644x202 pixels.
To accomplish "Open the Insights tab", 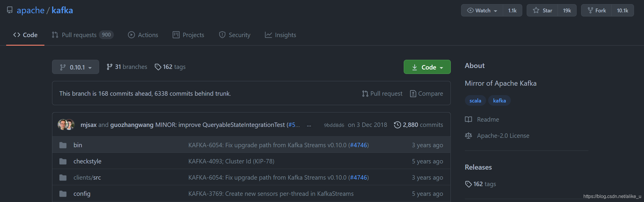I will 281,35.
